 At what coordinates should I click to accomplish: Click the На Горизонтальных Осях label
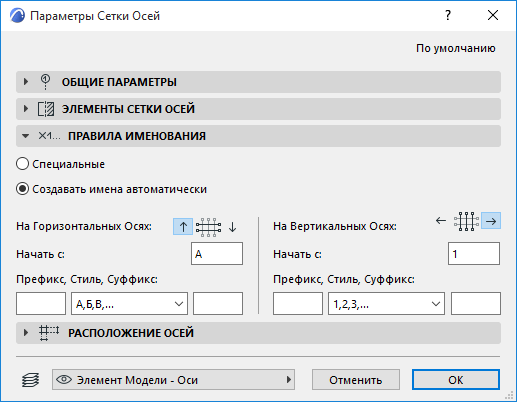[x=84, y=226]
